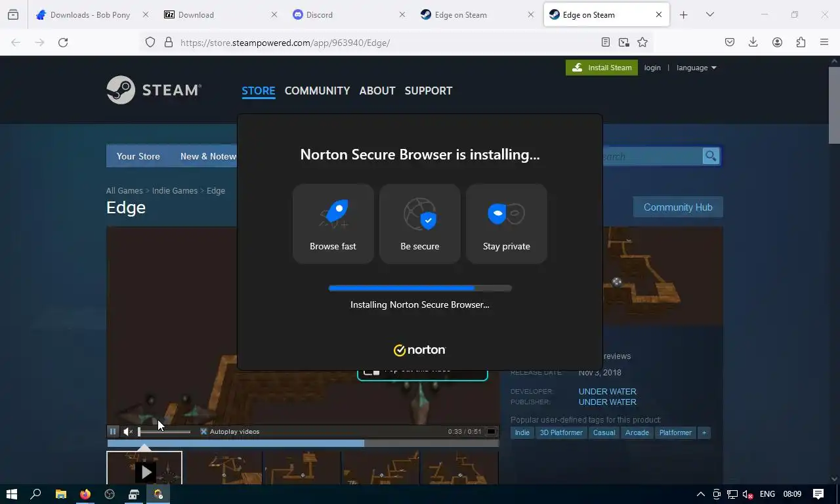Open the SUPPORT menu item
This screenshot has width=840, height=504.
429,91
